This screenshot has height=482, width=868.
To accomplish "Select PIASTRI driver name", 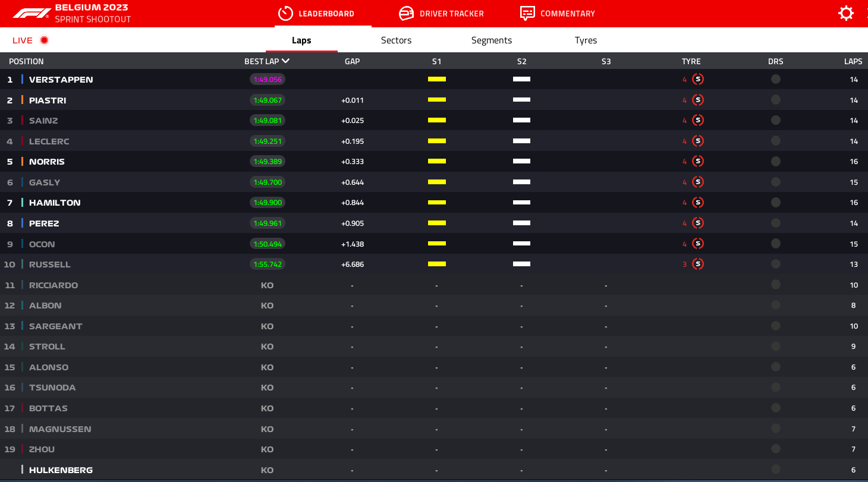I will (48, 100).
